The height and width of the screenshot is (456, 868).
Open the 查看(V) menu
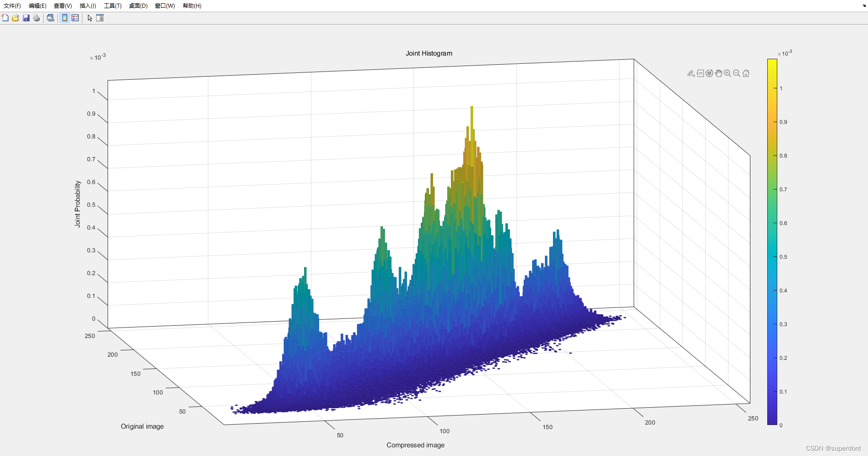tap(63, 6)
